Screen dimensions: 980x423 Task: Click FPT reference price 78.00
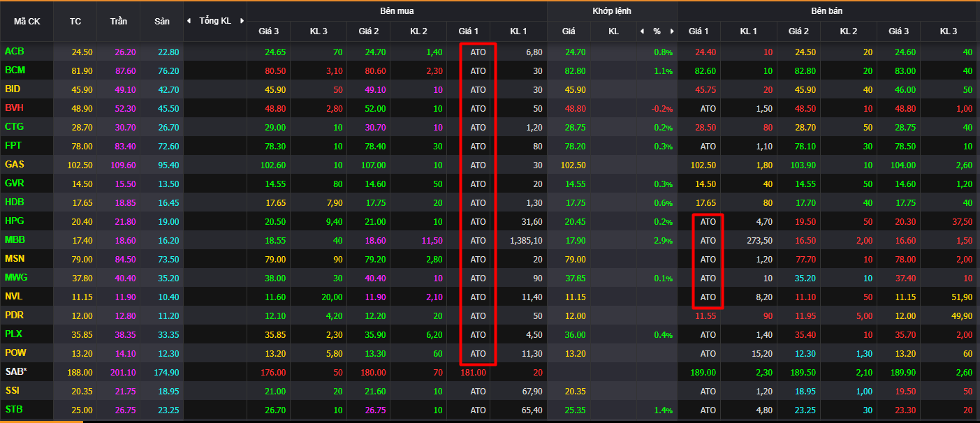(82, 147)
